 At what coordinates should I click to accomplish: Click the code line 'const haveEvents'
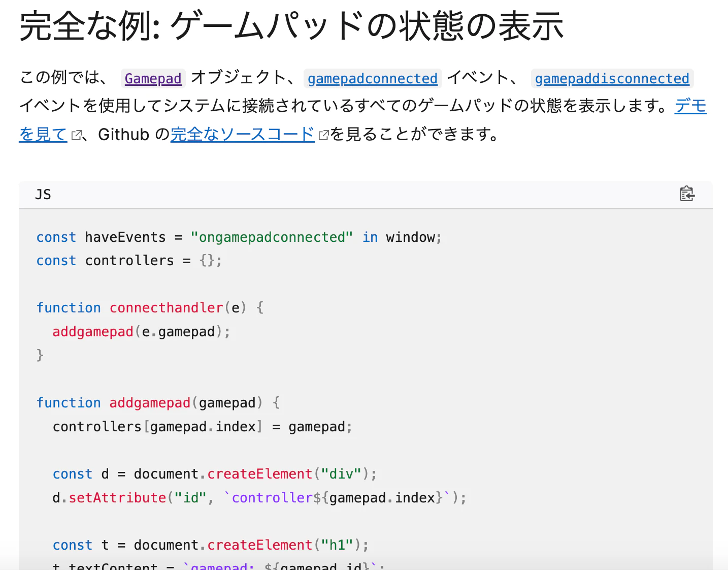pos(239,237)
